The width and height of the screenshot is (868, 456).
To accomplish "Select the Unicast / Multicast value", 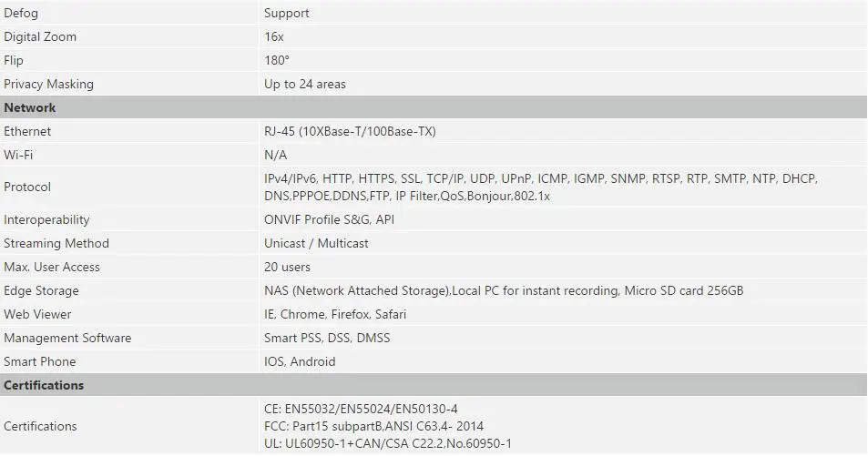I will click(x=316, y=244).
